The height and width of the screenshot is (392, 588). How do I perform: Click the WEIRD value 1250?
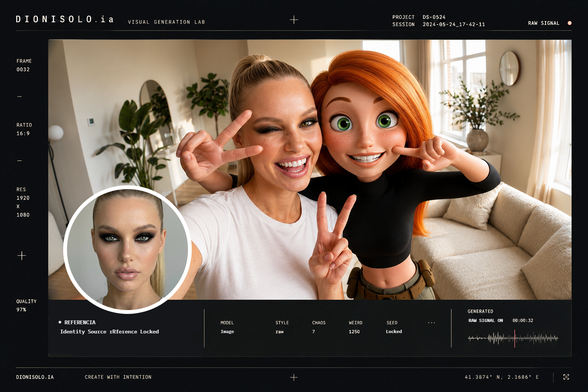point(354,332)
